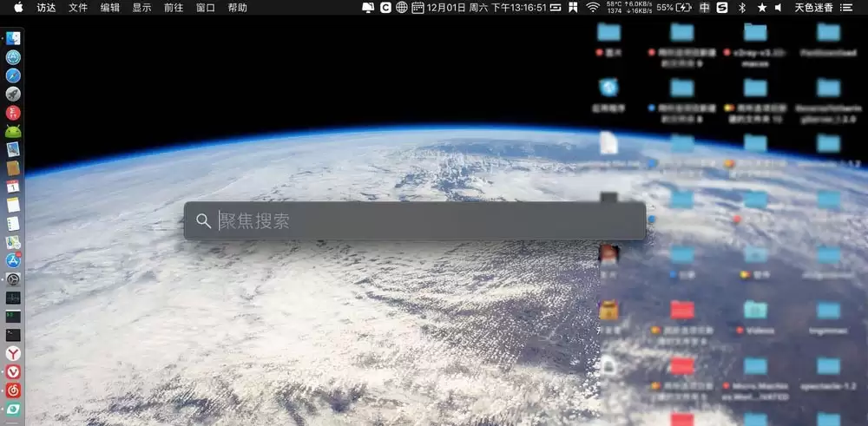The height and width of the screenshot is (426, 868).
Task: Launch Vivaldi browser from the Dock
Action: click(x=13, y=372)
